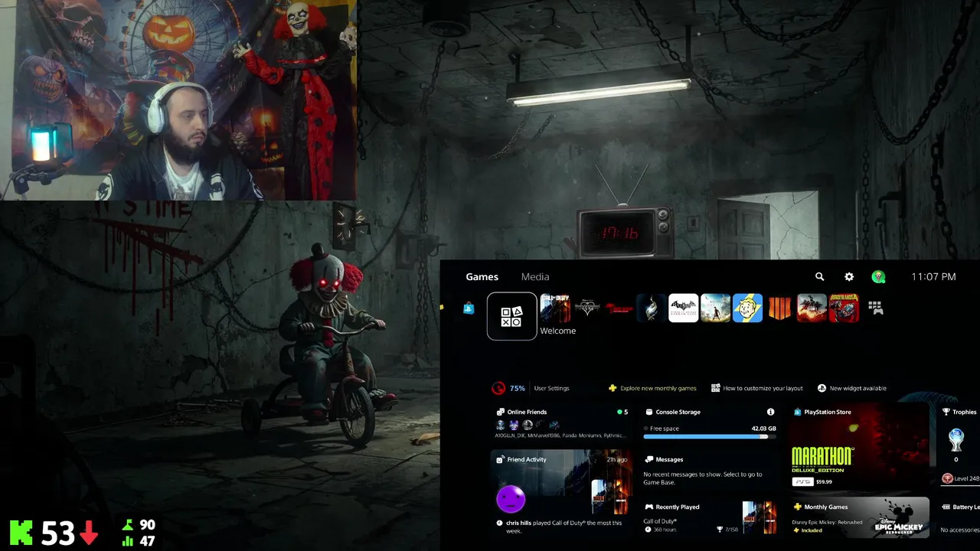This screenshot has height=551, width=980.
Task: Open the Console Storage widget header
Action: 673,412
